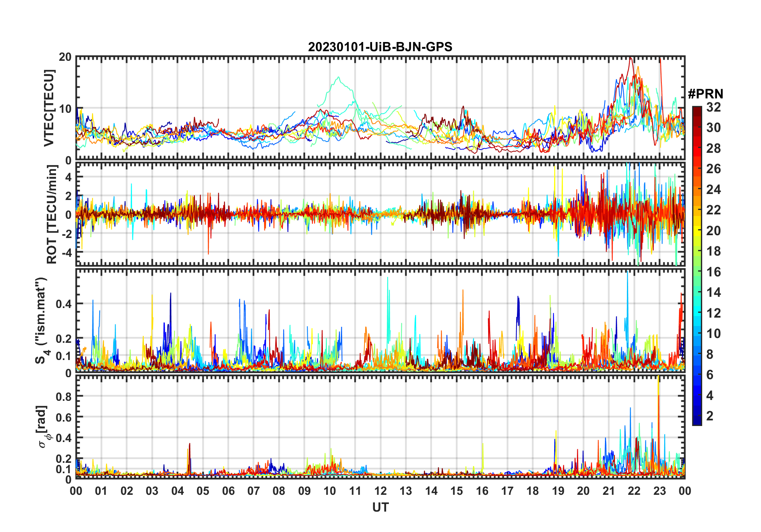
Task: Click the 23 hour tick on the UT axis
Action: pyautogui.click(x=659, y=491)
